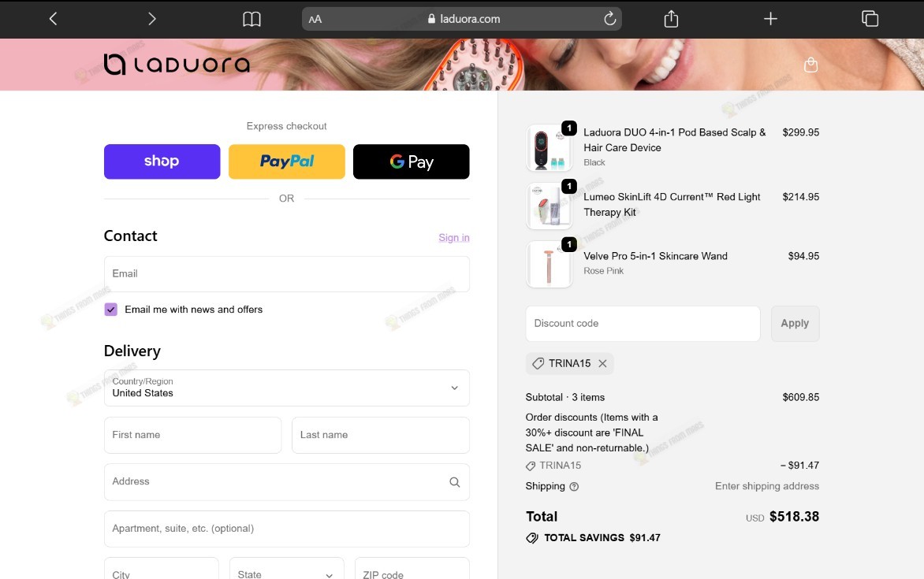Viewport: 924px width, 579px height.
Task: Click the TRINA15 applied code tag
Action: [569, 363]
